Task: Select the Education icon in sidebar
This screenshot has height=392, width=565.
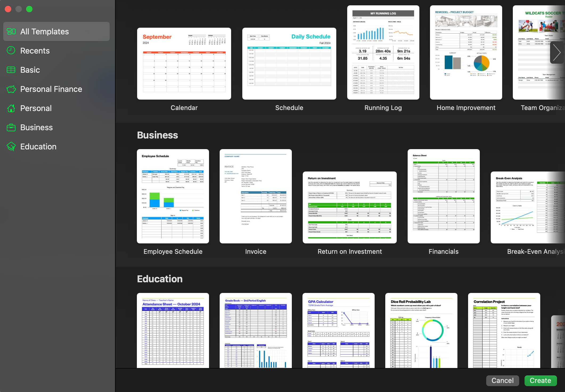Action: point(11,146)
